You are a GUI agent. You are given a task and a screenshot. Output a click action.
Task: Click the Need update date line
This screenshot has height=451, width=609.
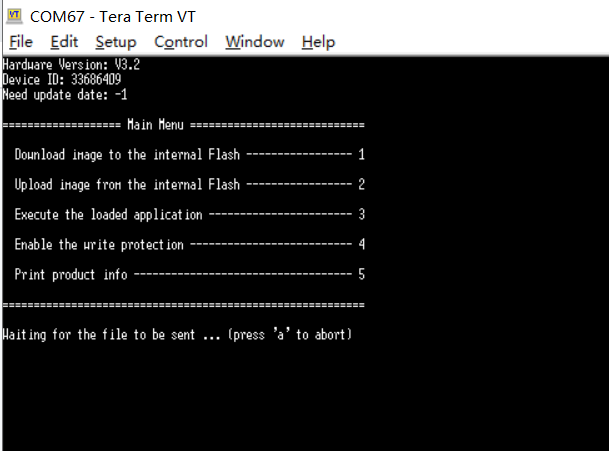[x=65, y=94]
